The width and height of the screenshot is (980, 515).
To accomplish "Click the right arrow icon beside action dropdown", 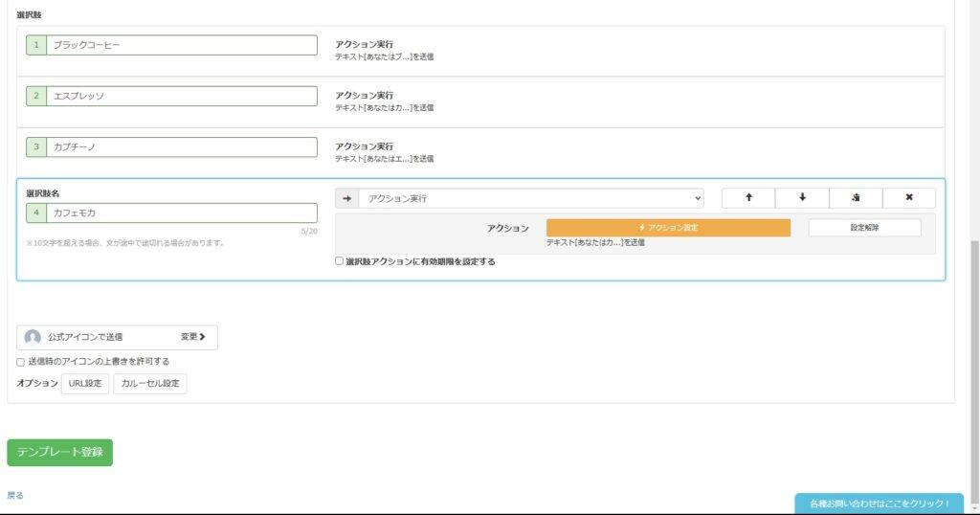I will (x=346, y=198).
